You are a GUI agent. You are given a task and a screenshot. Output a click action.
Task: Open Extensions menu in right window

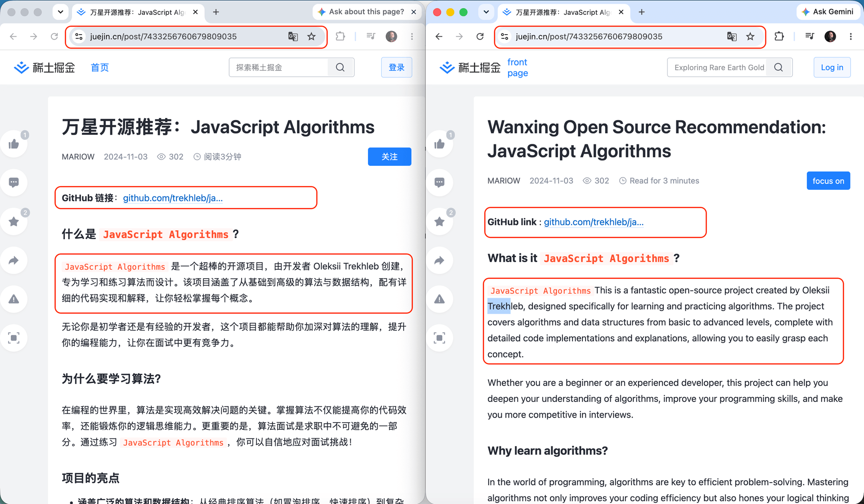coord(779,36)
